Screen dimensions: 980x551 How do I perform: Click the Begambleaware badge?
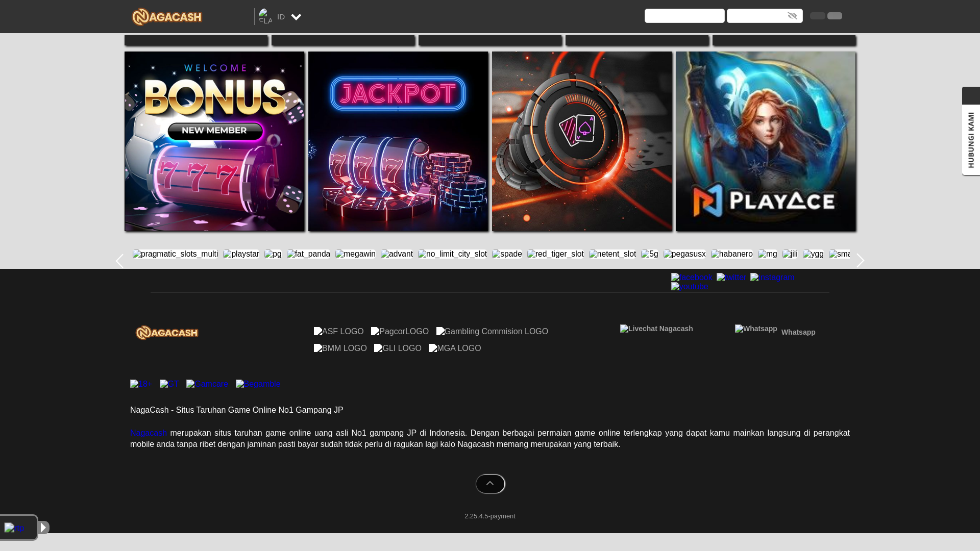258,384
